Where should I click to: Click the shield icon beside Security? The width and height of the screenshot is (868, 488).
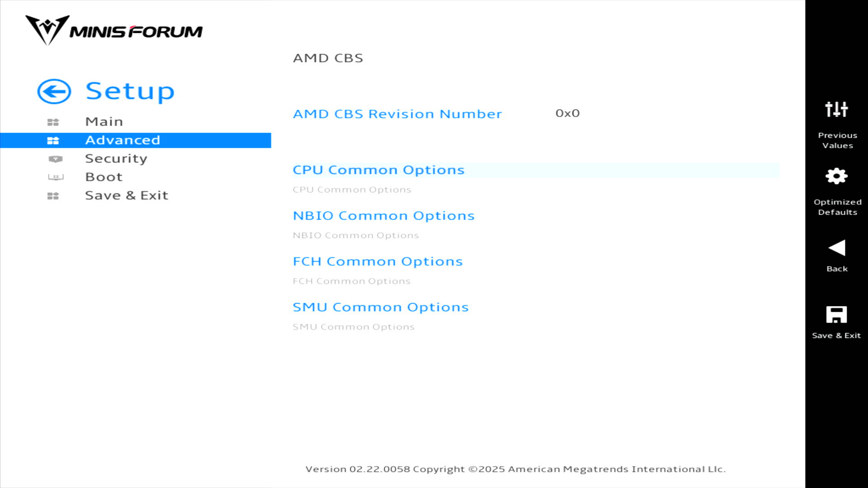(x=55, y=159)
